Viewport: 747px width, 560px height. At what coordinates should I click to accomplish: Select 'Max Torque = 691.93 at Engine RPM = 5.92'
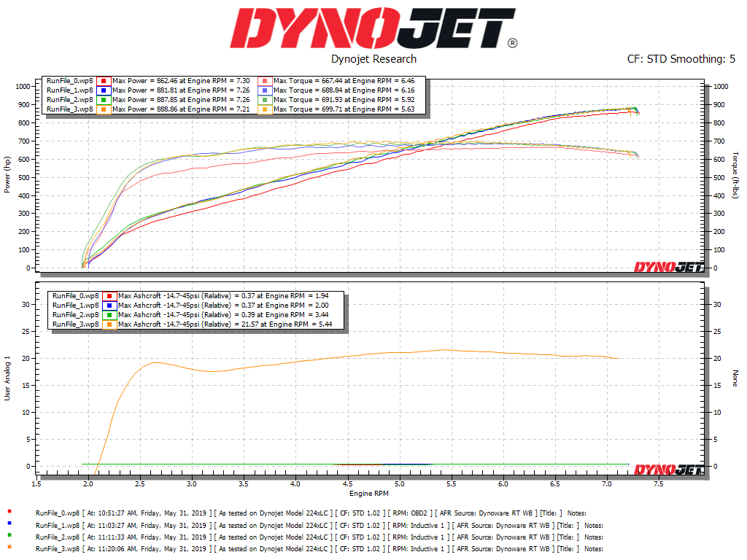pyautogui.click(x=344, y=100)
